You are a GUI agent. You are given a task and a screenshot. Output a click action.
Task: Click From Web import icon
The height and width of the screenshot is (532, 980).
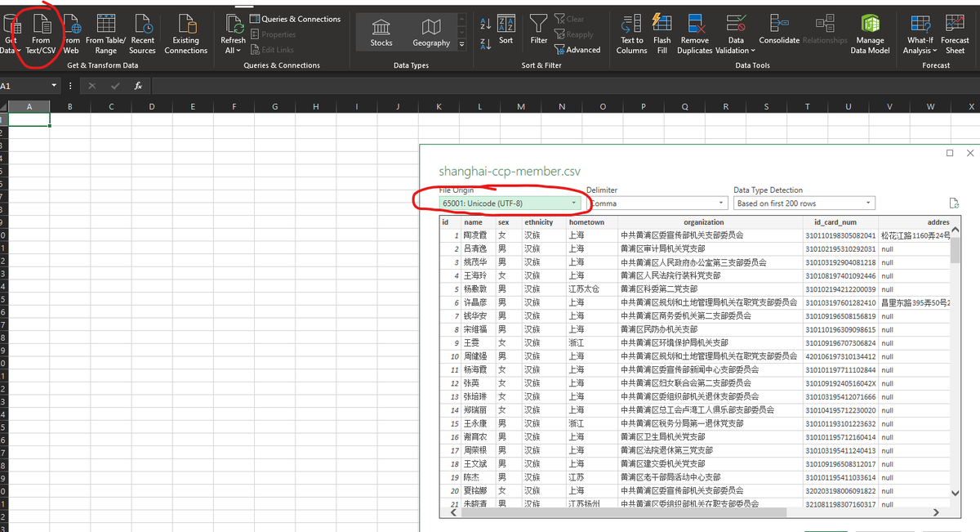click(x=71, y=34)
